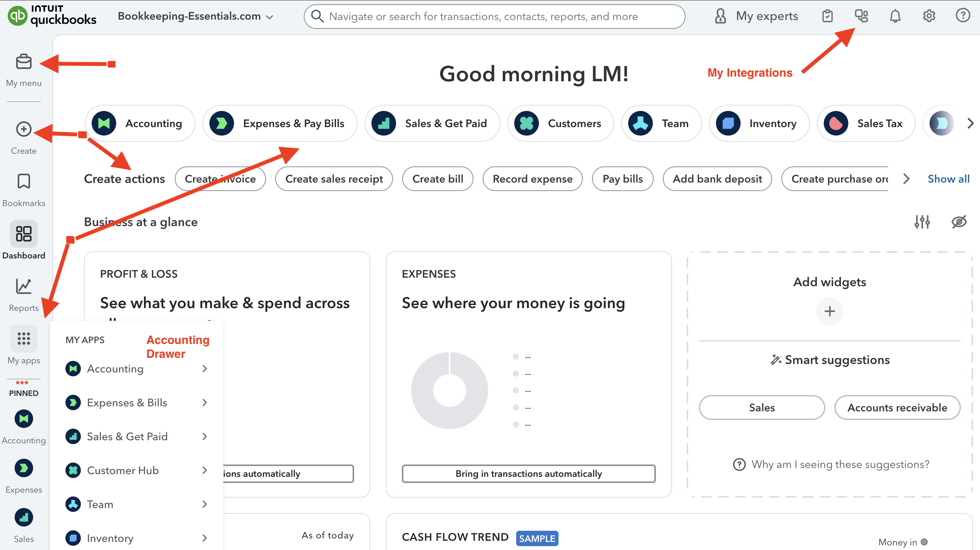Screen dimensions: 980x550
Task: Click the navigation search field
Action: pos(494,16)
